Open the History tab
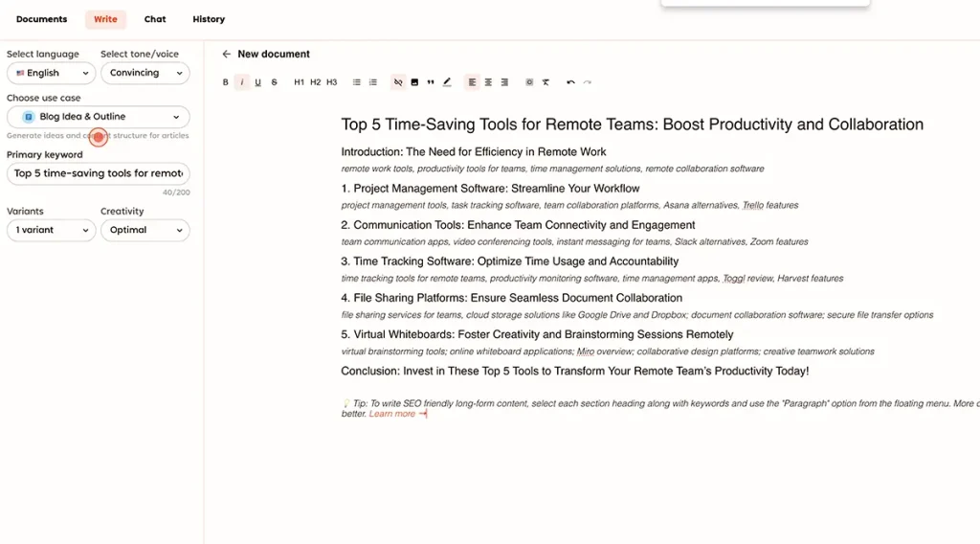 [x=209, y=19]
